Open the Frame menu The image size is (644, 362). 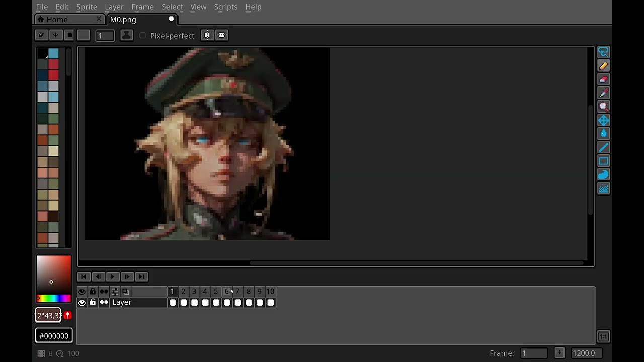[142, 7]
